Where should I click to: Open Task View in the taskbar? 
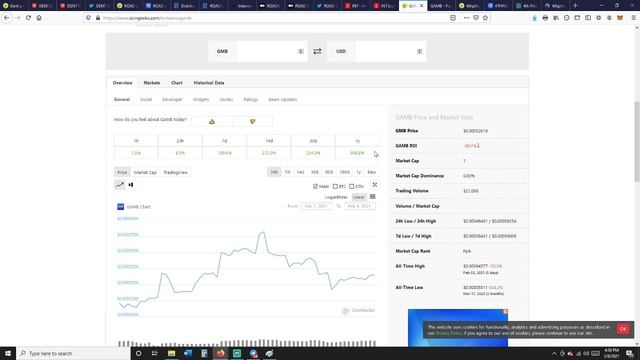tap(155, 353)
